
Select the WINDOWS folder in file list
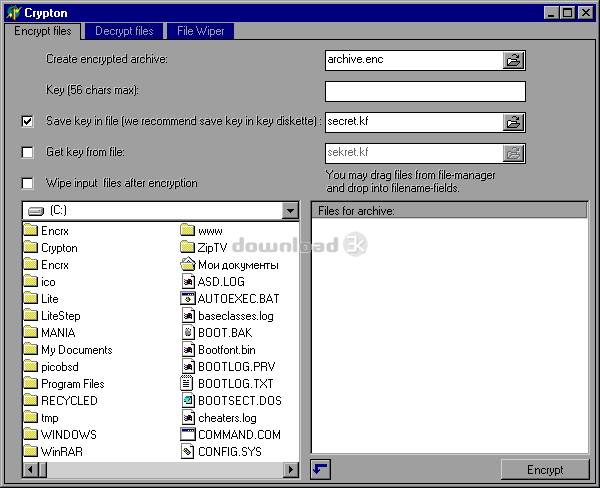click(68, 435)
